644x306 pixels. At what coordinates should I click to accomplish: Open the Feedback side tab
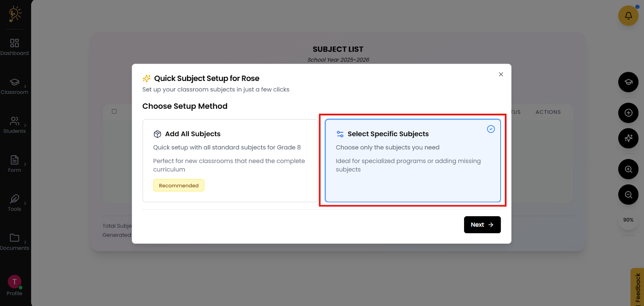638,287
